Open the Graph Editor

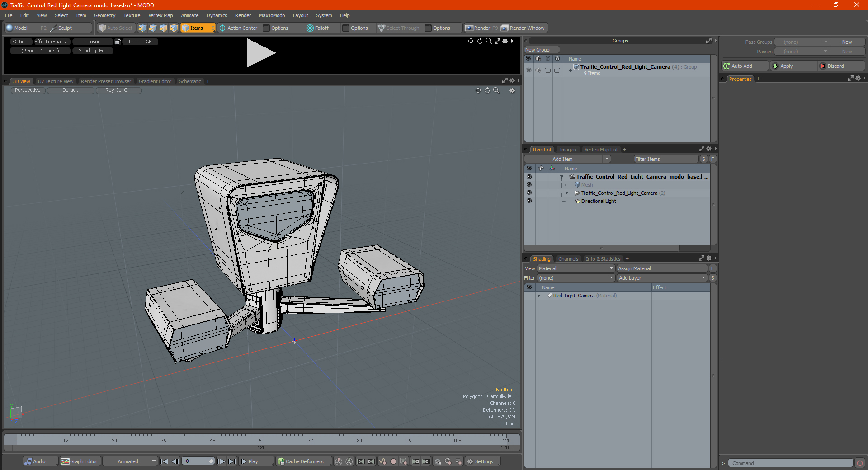coord(79,461)
